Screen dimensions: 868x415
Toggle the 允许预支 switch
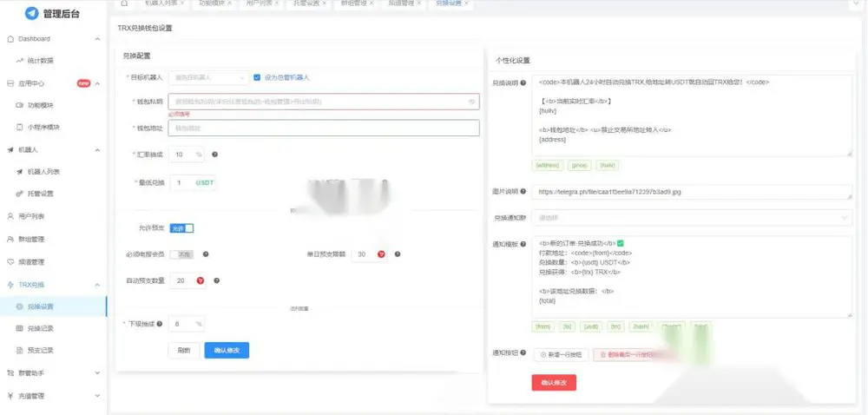[181, 228]
